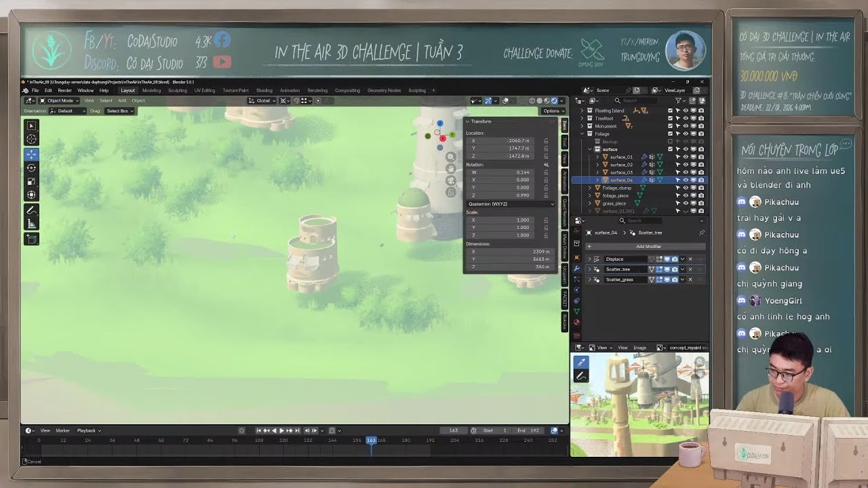Open the Item sidebar tab

[x=564, y=125]
